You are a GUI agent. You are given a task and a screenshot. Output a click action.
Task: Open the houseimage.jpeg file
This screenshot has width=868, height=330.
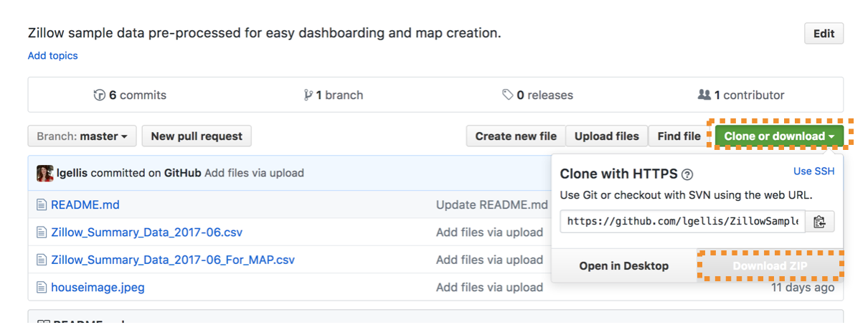click(98, 288)
